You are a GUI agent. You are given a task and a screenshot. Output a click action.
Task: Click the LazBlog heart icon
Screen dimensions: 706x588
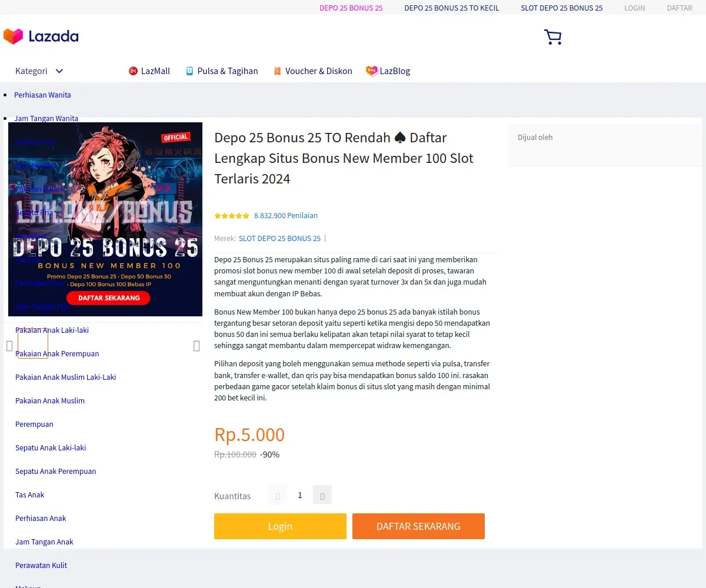(372, 71)
